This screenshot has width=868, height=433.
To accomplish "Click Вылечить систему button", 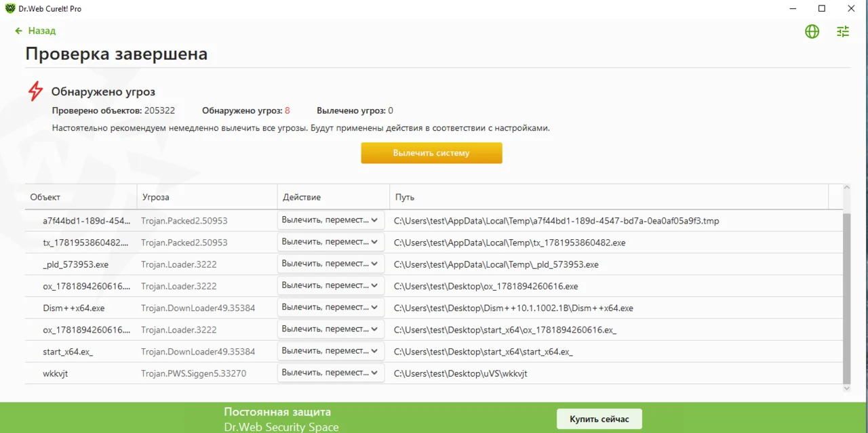I will [x=431, y=153].
